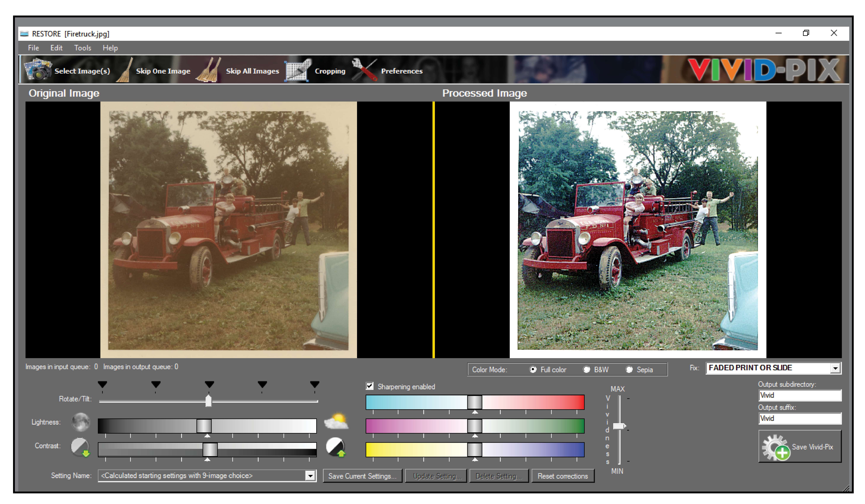Click the gear icon on Save Vivid-Pix

pyautogui.click(x=776, y=447)
